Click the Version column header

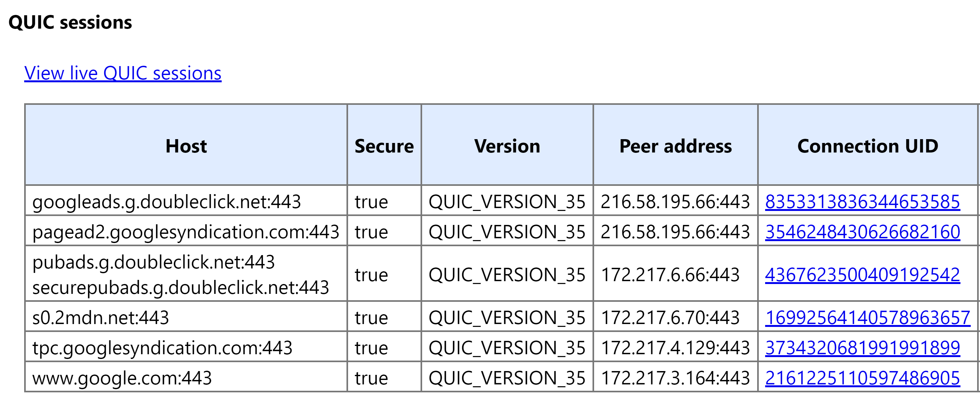[x=507, y=146]
